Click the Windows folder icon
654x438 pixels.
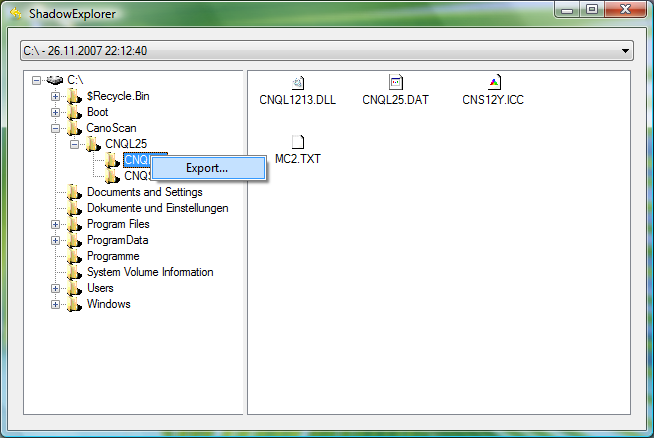tap(74, 304)
